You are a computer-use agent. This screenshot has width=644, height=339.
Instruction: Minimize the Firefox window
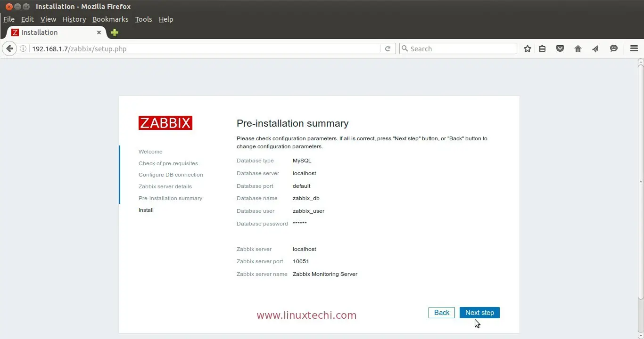[x=17, y=7]
